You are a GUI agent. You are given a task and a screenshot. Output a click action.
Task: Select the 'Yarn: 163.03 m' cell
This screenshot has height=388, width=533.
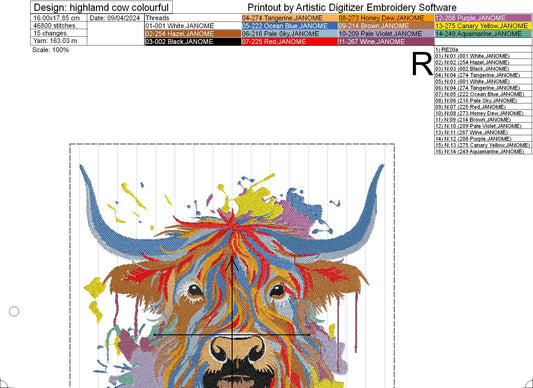[59, 41]
